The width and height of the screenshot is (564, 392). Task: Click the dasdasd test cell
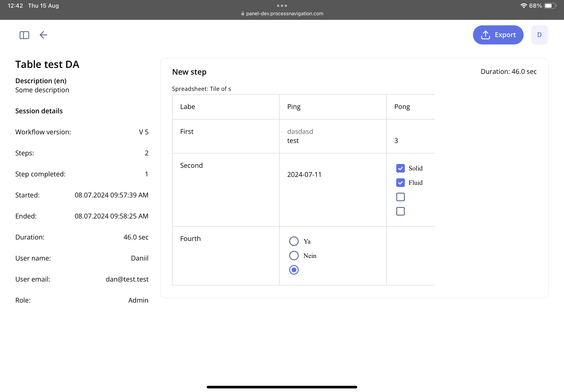(x=300, y=136)
